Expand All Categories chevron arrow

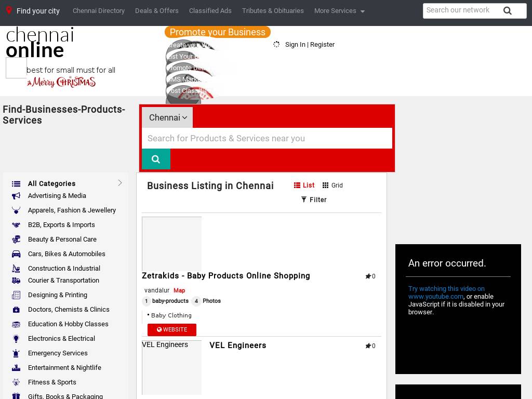120,183
